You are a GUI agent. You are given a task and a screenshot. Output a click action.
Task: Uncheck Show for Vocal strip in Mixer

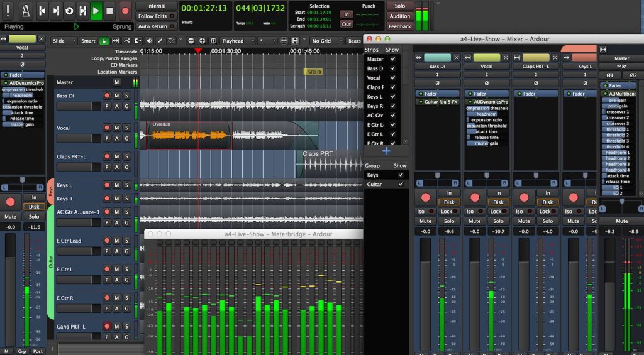point(393,78)
